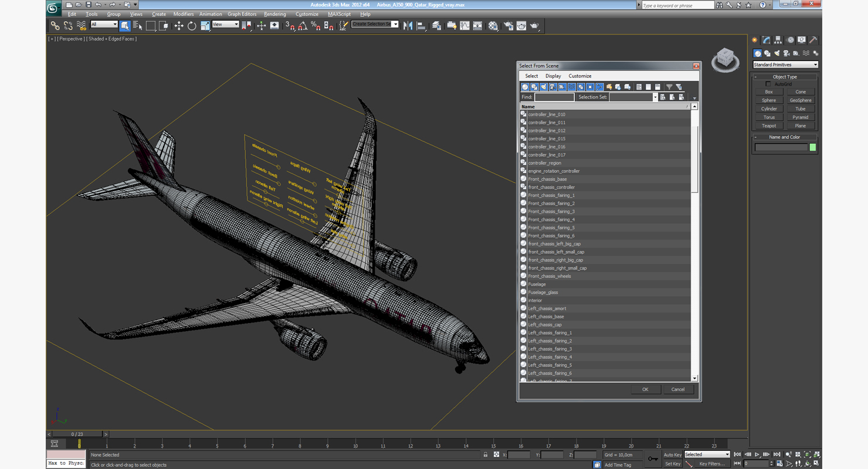This screenshot has width=868, height=469.
Task: Click Bind to Space Warp icon
Action: [x=82, y=26]
